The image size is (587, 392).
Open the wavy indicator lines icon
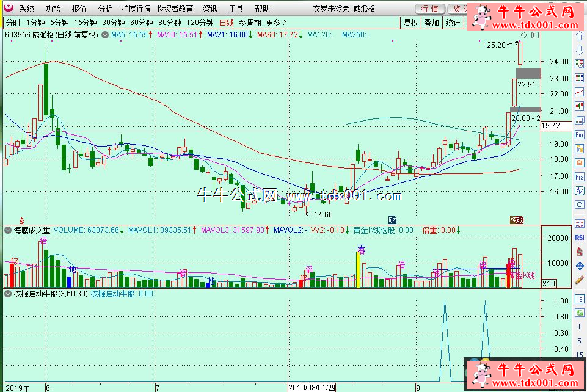579,223
